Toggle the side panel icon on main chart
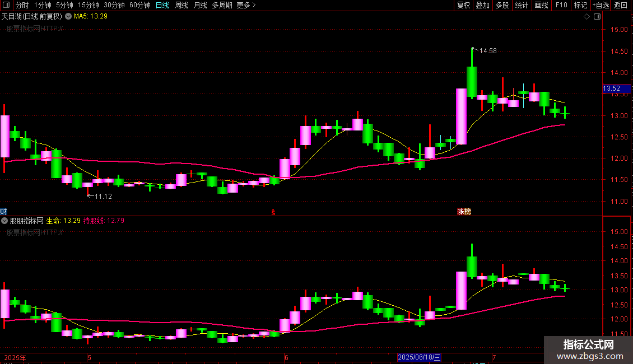The image size is (633, 364). pyautogui.click(x=597, y=17)
